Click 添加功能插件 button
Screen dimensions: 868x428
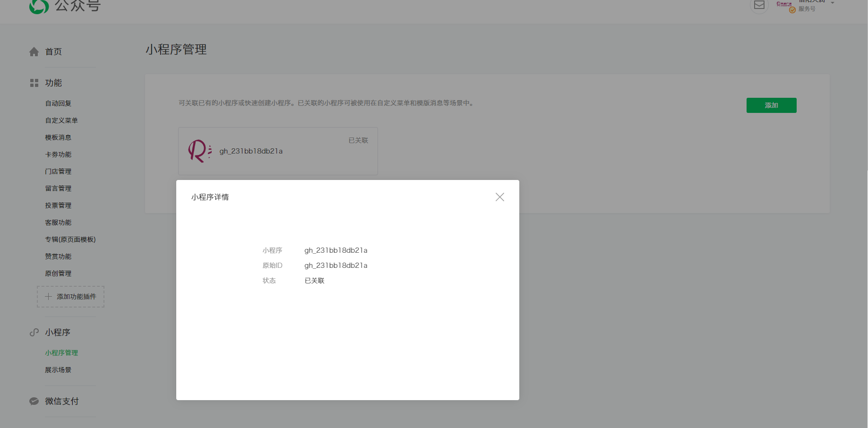(71, 297)
